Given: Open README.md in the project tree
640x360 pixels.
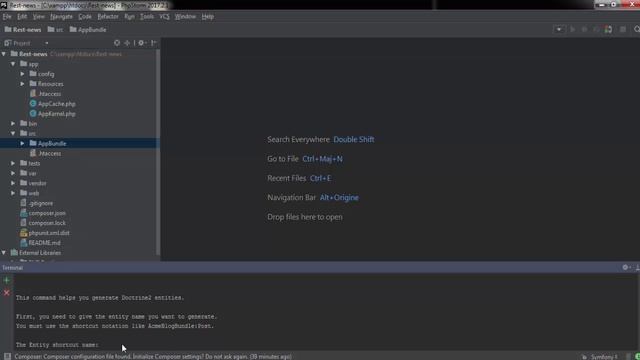Looking at the screenshot, I should [x=44, y=243].
